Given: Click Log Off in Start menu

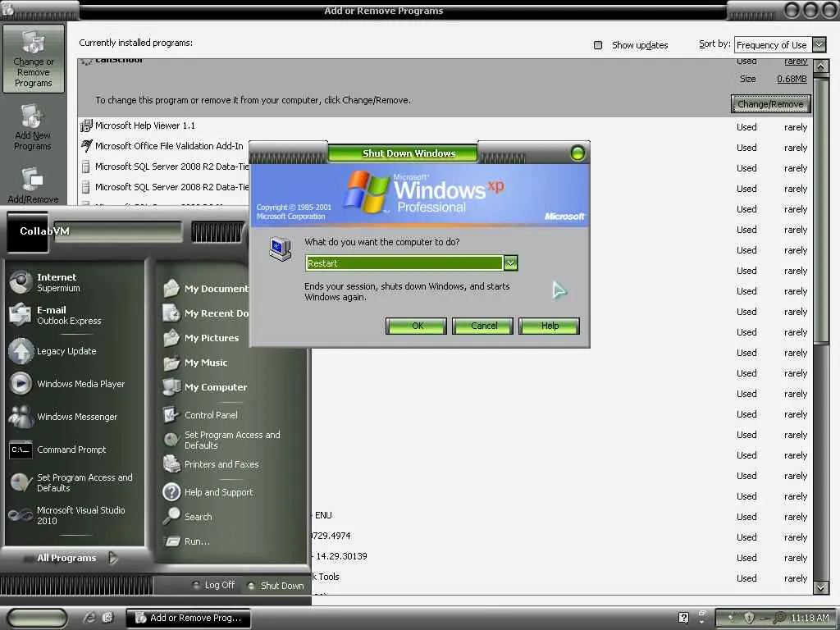Looking at the screenshot, I should [x=214, y=585].
